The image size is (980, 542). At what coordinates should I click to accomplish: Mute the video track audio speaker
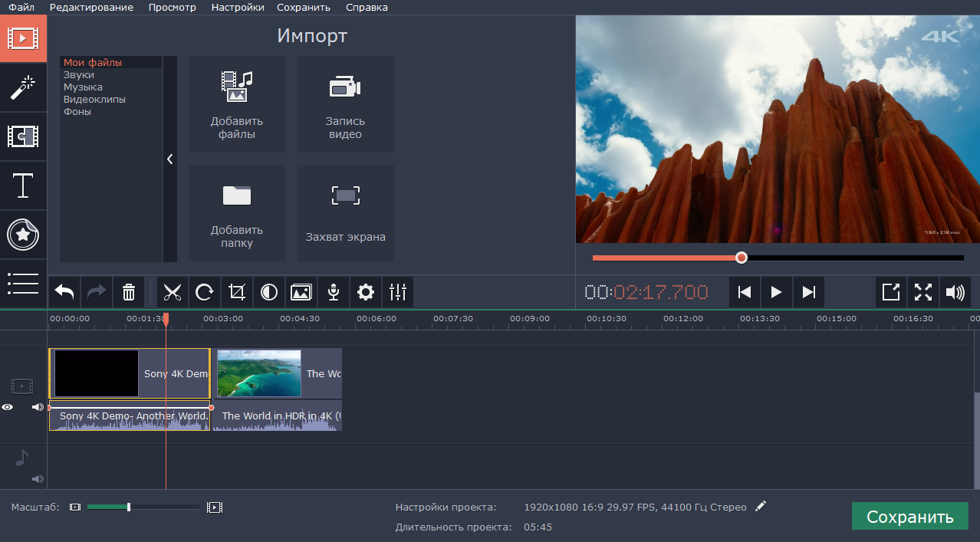pyautogui.click(x=38, y=407)
